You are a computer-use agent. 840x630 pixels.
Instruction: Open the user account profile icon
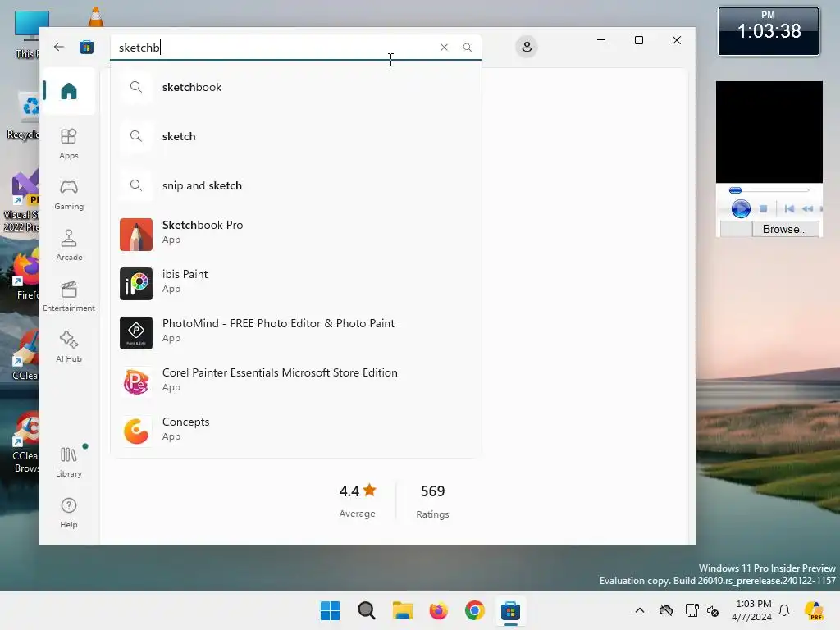pyautogui.click(x=527, y=47)
